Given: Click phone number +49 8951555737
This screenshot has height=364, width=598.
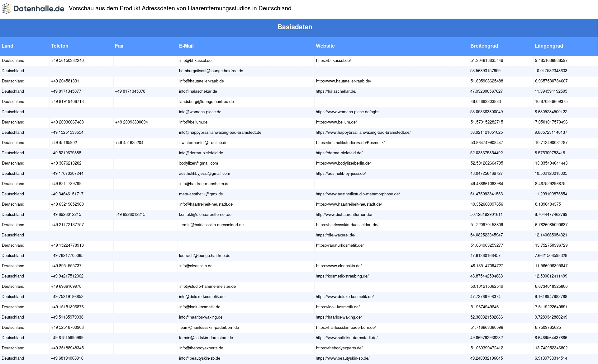Looking at the screenshot, I should click(66, 266).
